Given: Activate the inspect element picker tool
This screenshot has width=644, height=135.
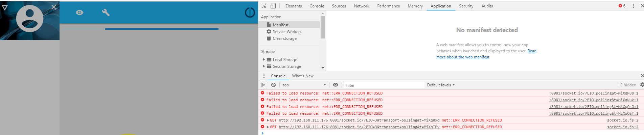Looking at the screenshot, I should click(x=264, y=6).
